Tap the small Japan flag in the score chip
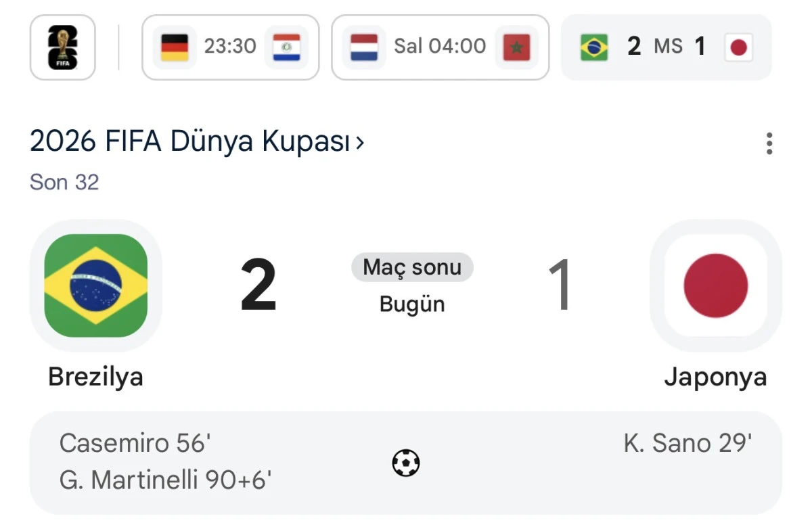Image resolution: width=812 pixels, height=527 pixels. (739, 47)
